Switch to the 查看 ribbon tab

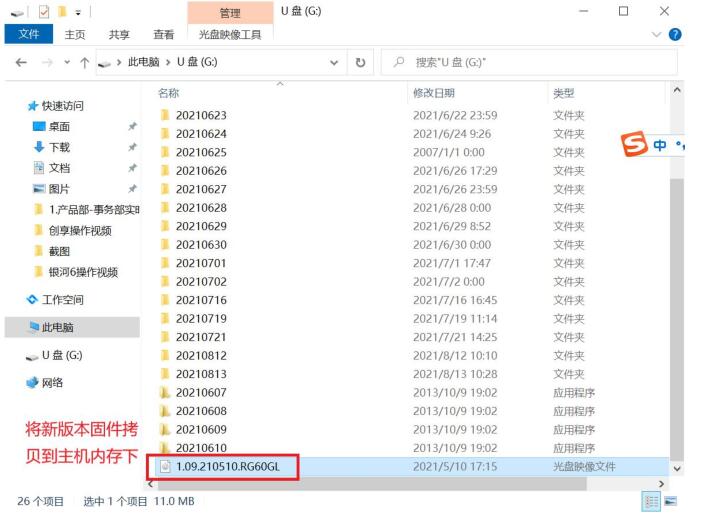[164, 35]
